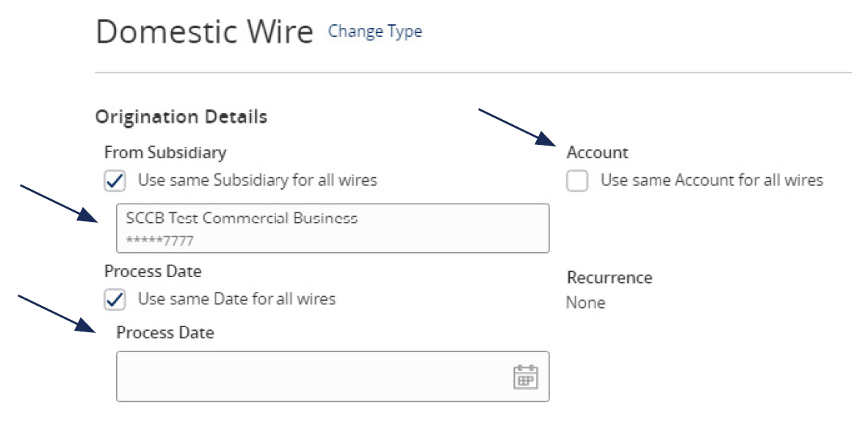Screen dimensions: 868x430
Task: Click the calendar glyph inside the date input
Action: [524, 376]
